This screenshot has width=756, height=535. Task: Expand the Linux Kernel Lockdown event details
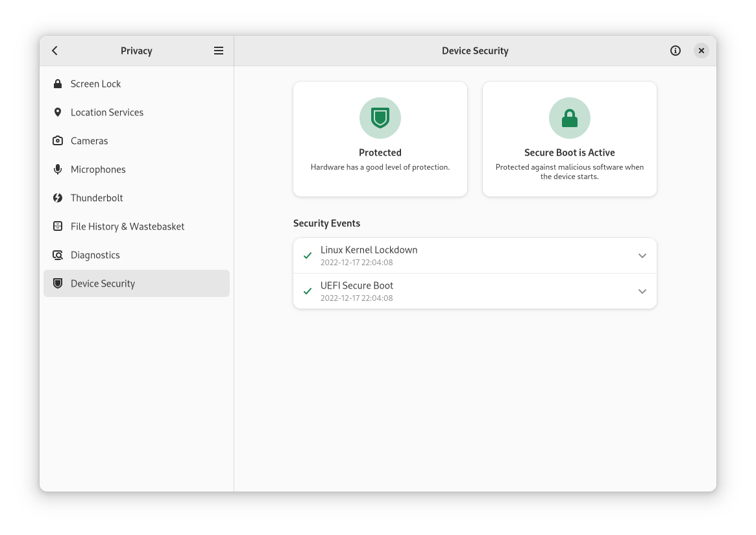[642, 256]
